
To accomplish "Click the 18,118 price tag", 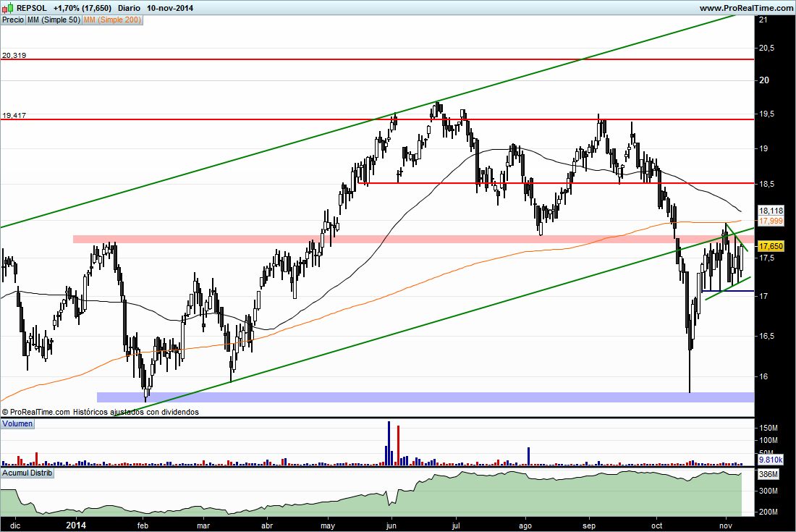I will [x=771, y=211].
